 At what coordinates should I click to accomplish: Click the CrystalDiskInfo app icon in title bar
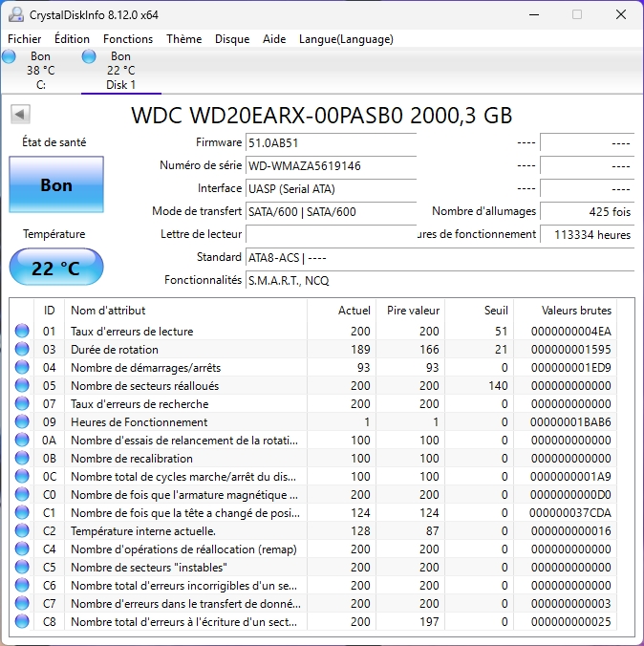click(x=15, y=15)
